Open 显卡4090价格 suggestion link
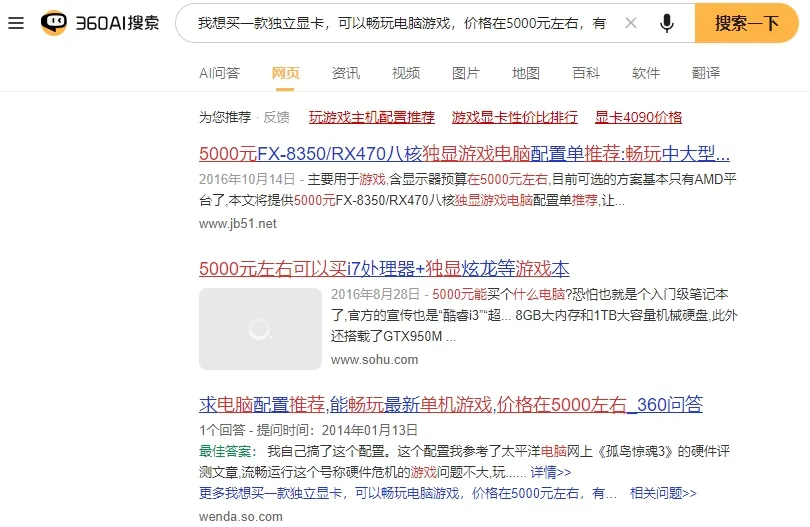Viewport: 810px width, 527px height. tap(638, 117)
